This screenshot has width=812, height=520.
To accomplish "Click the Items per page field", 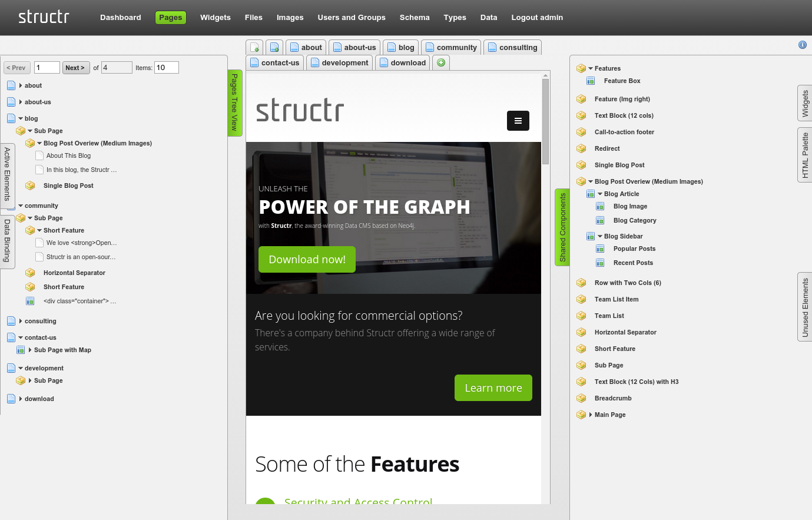I will [167, 68].
